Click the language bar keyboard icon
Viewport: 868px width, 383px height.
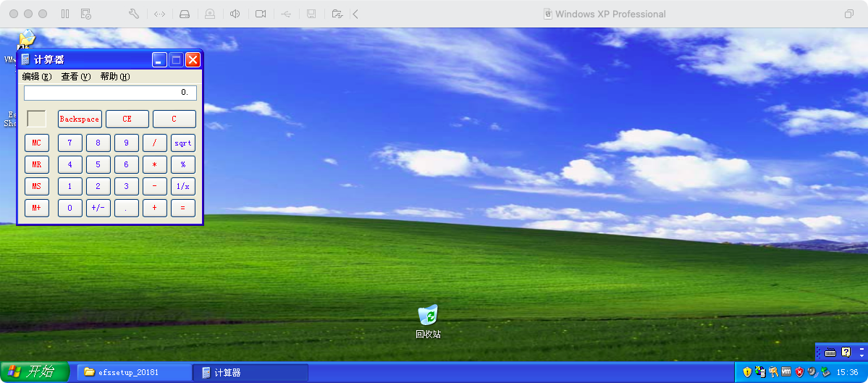click(830, 352)
